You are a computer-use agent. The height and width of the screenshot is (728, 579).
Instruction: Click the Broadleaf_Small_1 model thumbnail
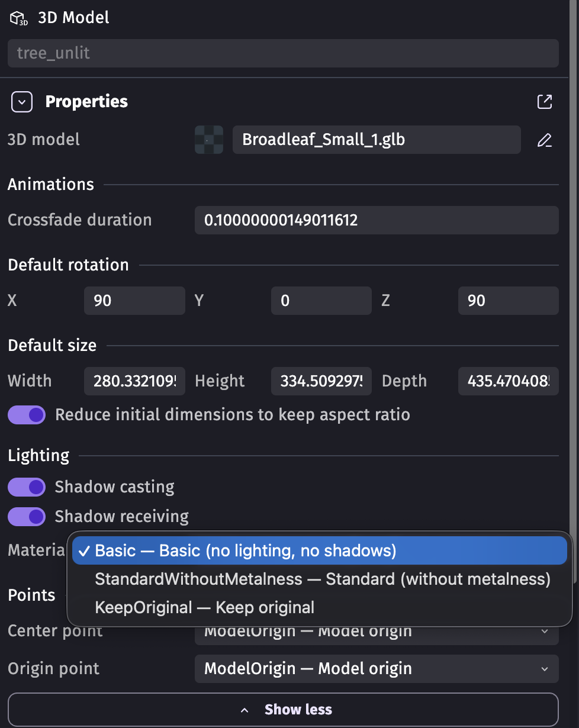(x=209, y=140)
